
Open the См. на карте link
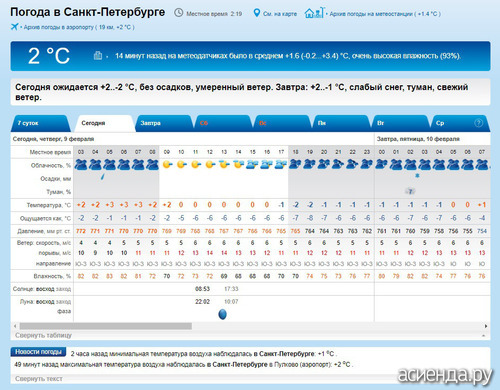pos(280,14)
